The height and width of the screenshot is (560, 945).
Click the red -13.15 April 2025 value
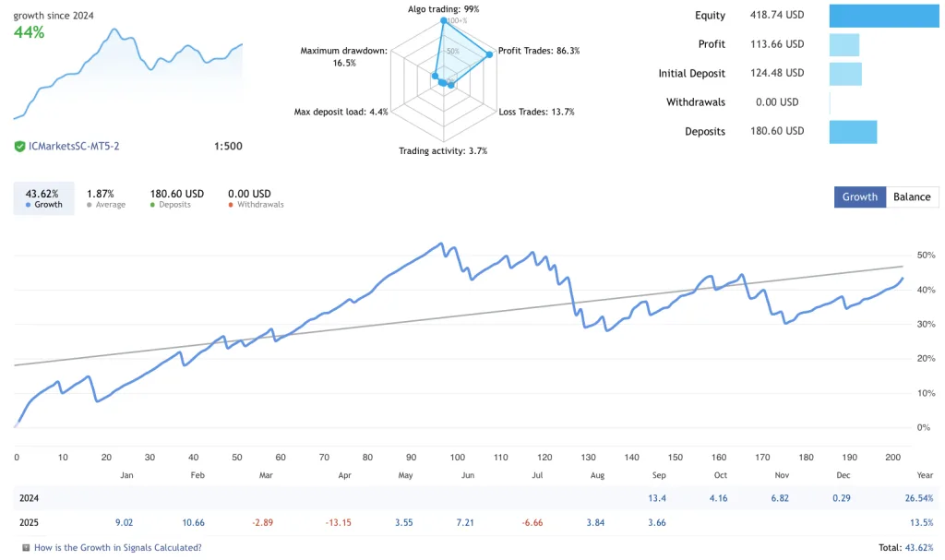339,521
